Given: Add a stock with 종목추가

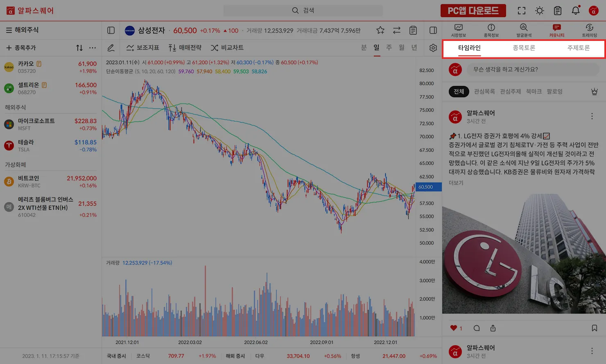Looking at the screenshot, I should (21, 48).
